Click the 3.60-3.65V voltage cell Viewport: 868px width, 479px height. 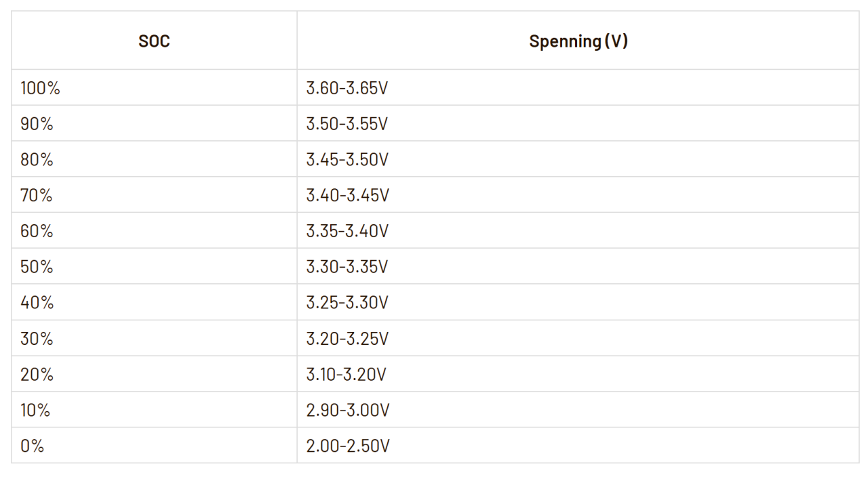(347, 88)
